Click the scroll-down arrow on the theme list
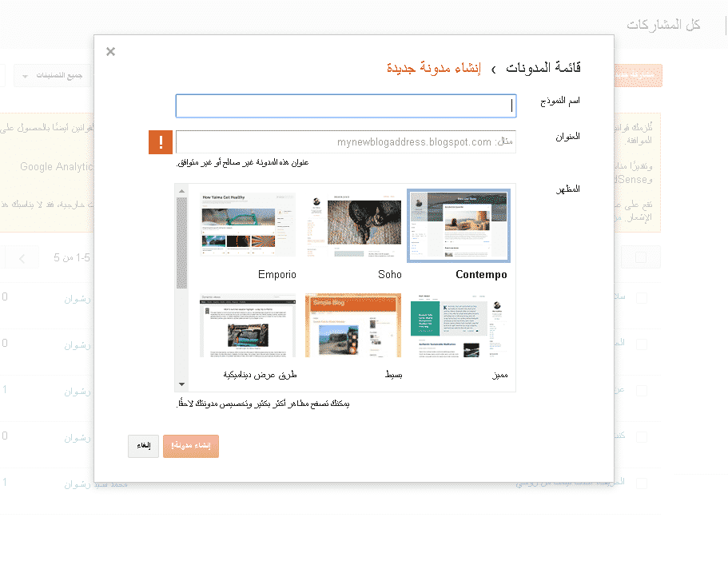 click(x=182, y=384)
